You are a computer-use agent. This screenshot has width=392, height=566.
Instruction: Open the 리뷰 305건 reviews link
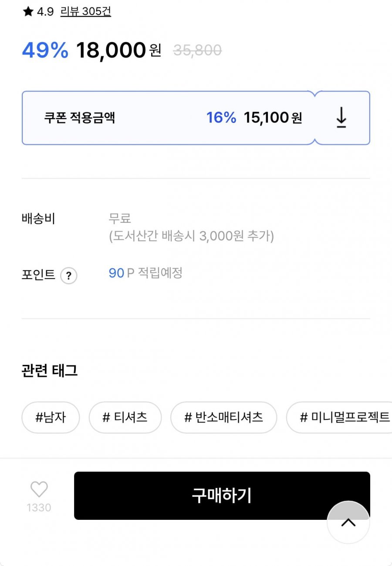[86, 12]
